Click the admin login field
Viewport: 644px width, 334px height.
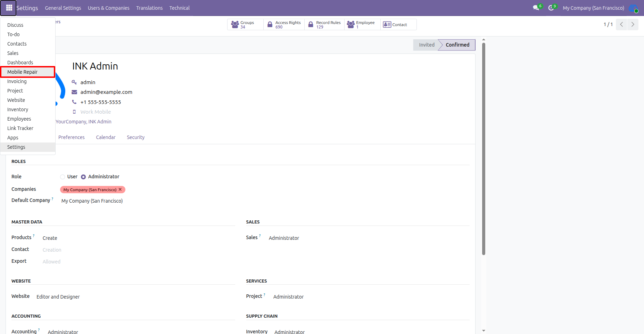pos(88,82)
